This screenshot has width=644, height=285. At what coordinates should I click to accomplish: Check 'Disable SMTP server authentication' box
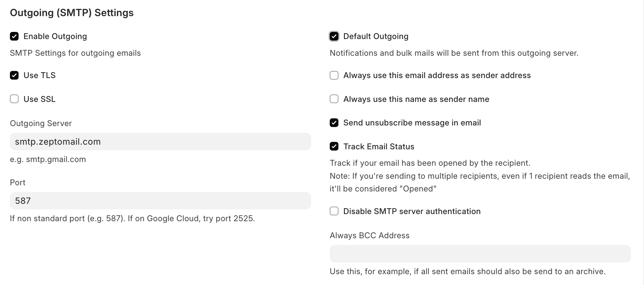(x=334, y=211)
